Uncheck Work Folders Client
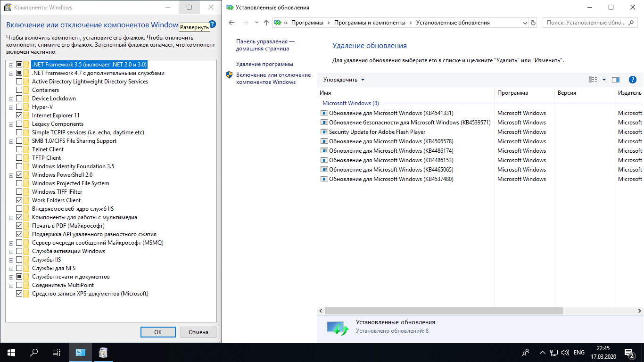Screen dimensions: 644x362 [x=19, y=200]
